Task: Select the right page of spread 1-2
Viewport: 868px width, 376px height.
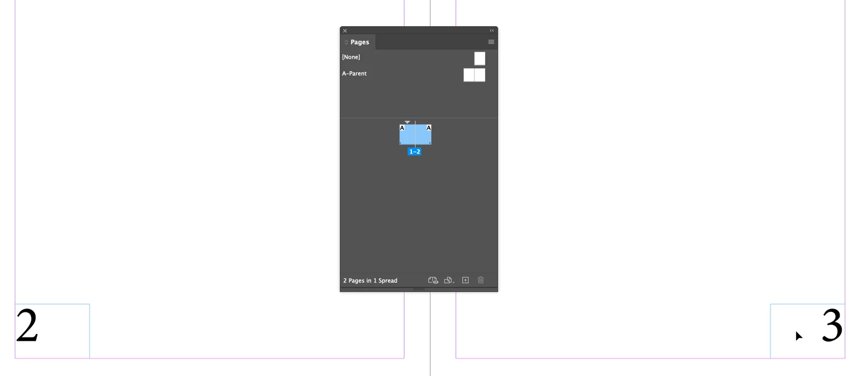Action: tap(423, 134)
